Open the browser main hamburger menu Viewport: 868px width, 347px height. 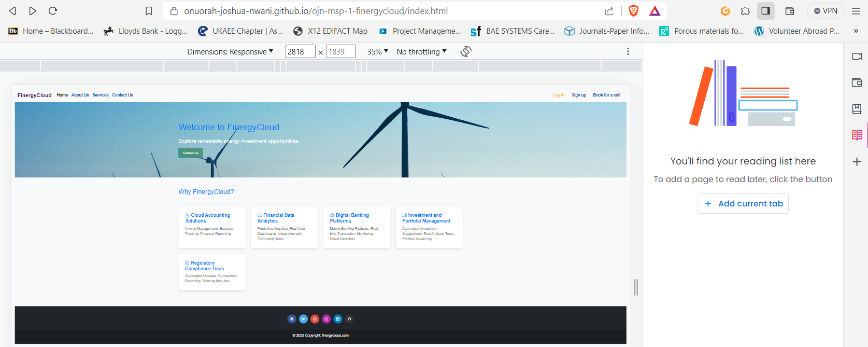tap(856, 11)
